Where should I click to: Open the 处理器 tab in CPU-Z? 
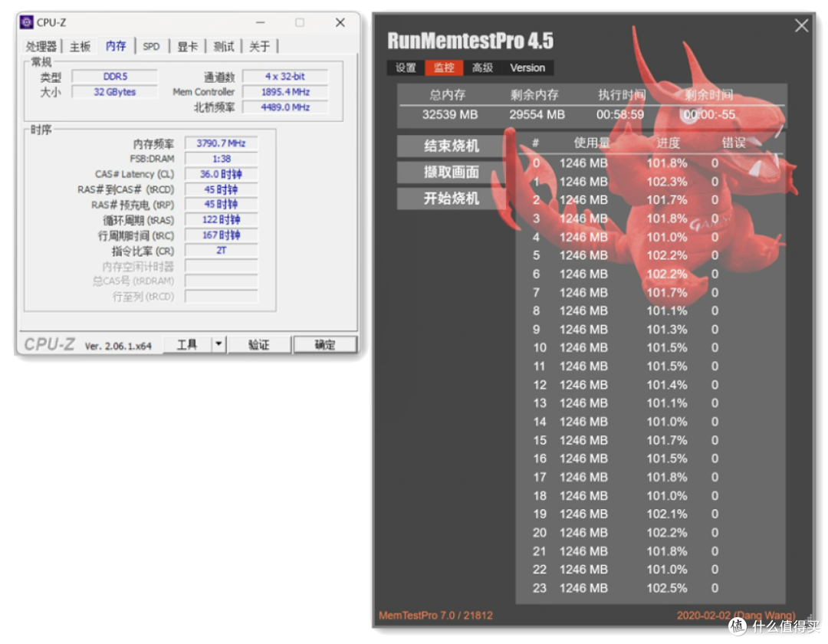(x=41, y=47)
